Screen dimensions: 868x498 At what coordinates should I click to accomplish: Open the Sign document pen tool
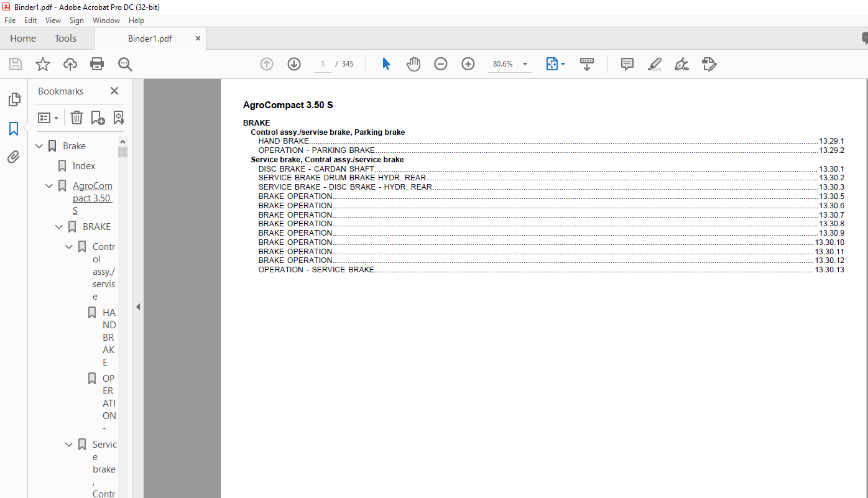coord(682,64)
